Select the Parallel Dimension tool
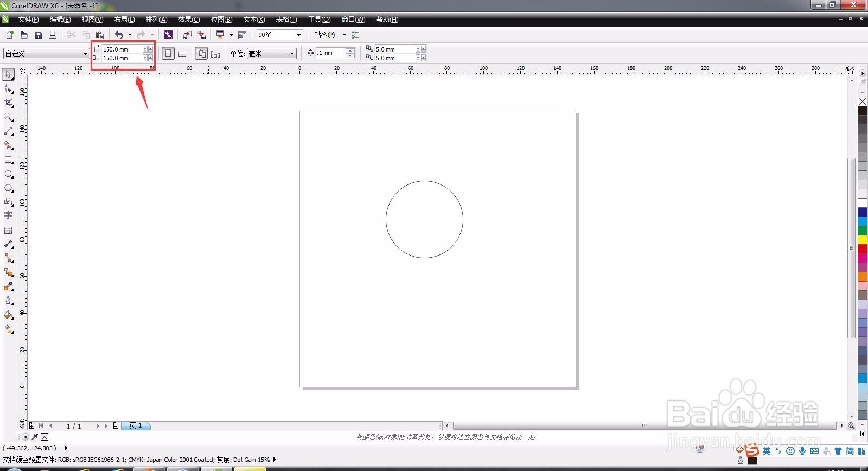Screen dimensions: 868x471 tap(9, 244)
